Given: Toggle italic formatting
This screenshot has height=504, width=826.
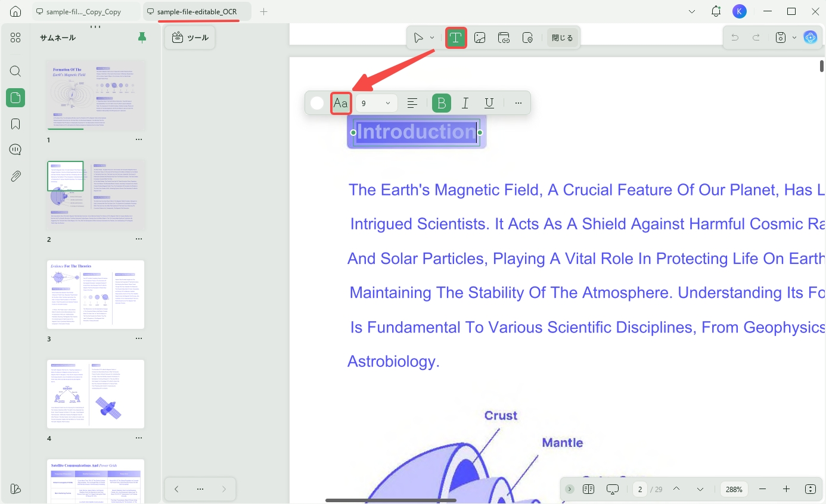Looking at the screenshot, I should click(x=465, y=103).
